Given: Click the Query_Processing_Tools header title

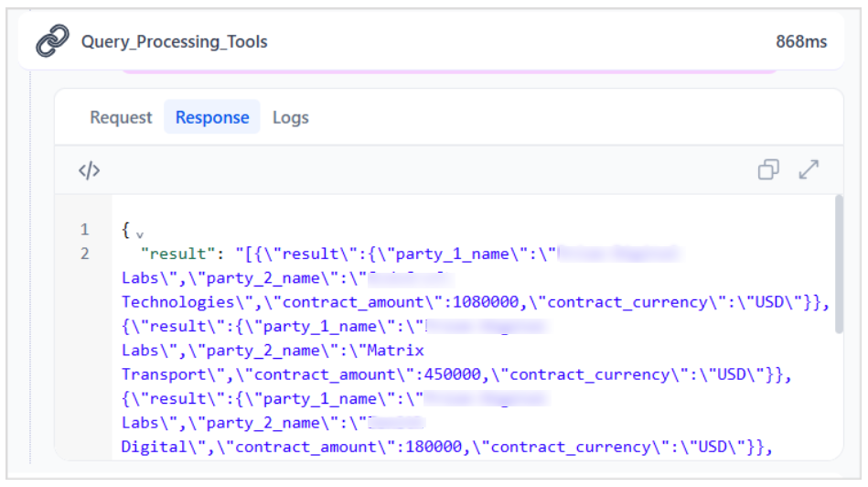Looking at the screenshot, I should click(175, 41).
